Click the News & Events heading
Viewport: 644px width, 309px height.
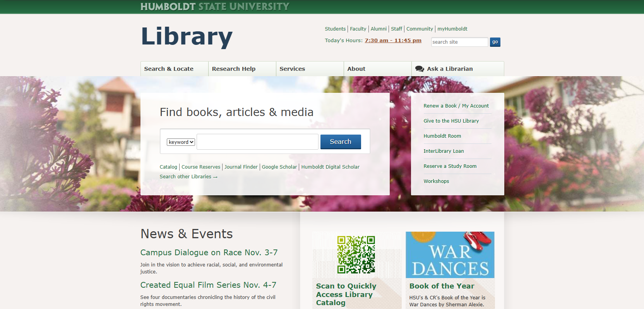point(187,234)
